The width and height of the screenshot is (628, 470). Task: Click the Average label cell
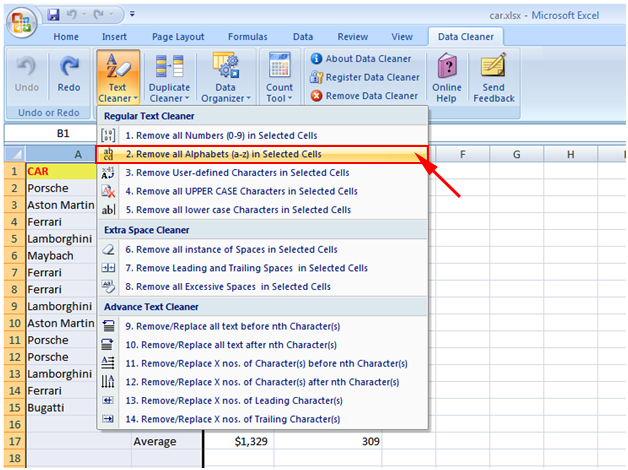click(167, 441)
